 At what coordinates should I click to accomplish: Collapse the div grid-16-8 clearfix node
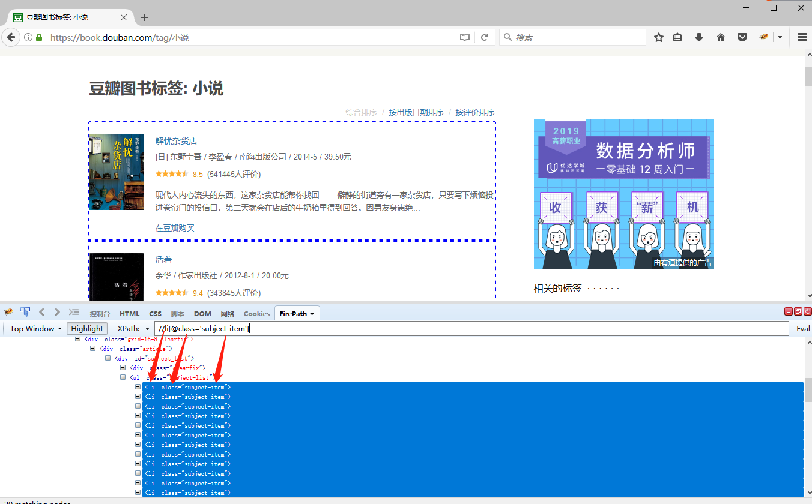77,339
